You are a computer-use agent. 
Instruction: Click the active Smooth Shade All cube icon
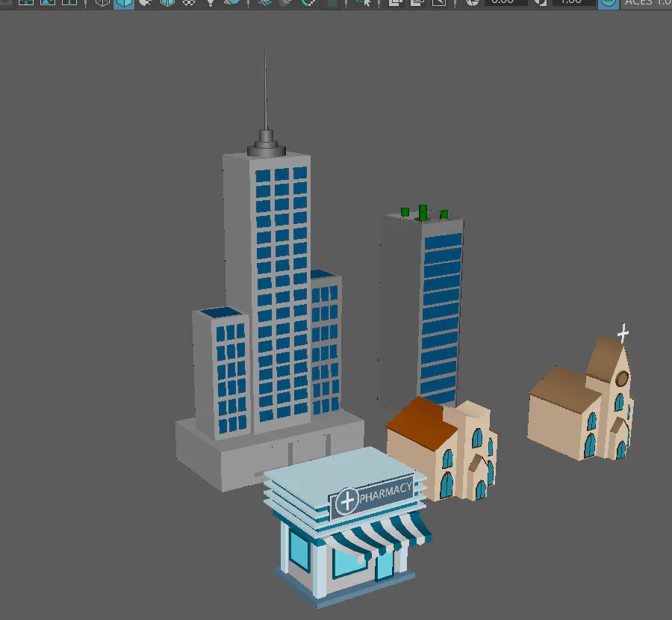coord(124,3)
